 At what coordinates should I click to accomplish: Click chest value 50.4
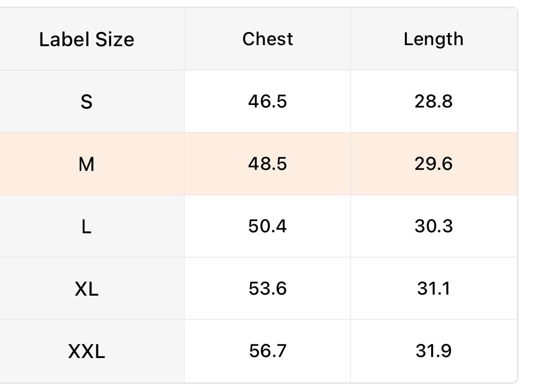pyautogui.click(x=267, y=226)
